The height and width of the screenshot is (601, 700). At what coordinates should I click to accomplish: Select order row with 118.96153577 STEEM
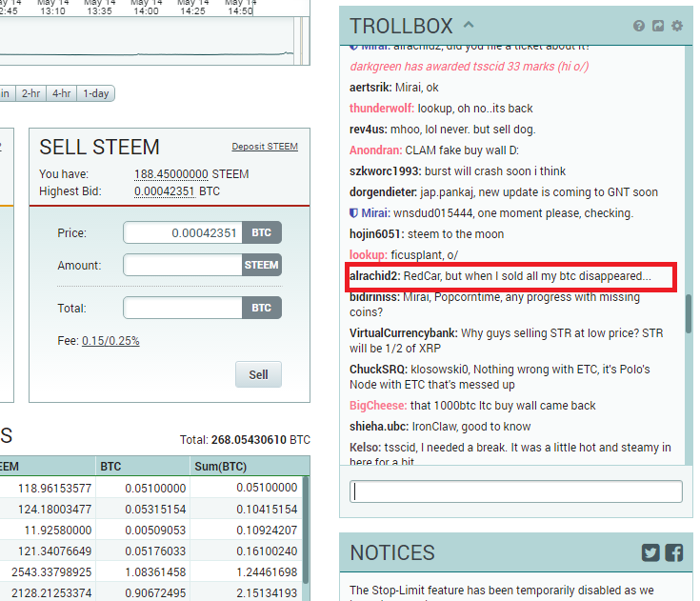coord(150,488)
